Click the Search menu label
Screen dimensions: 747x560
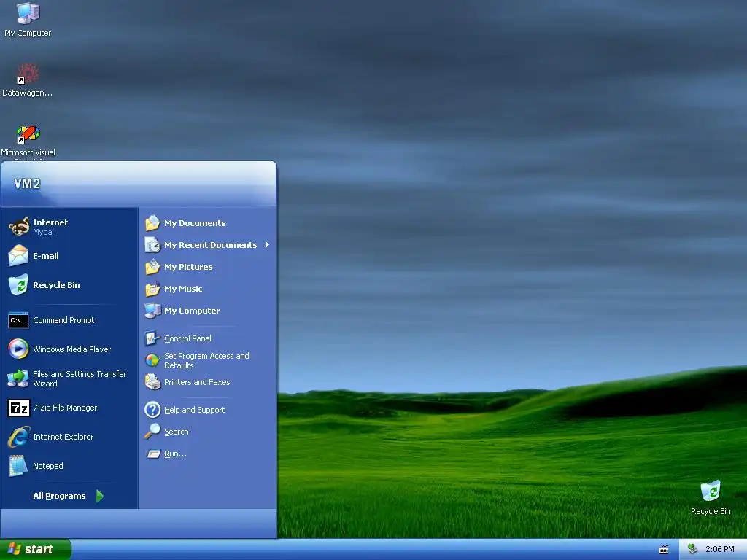(x=177, y=432)
